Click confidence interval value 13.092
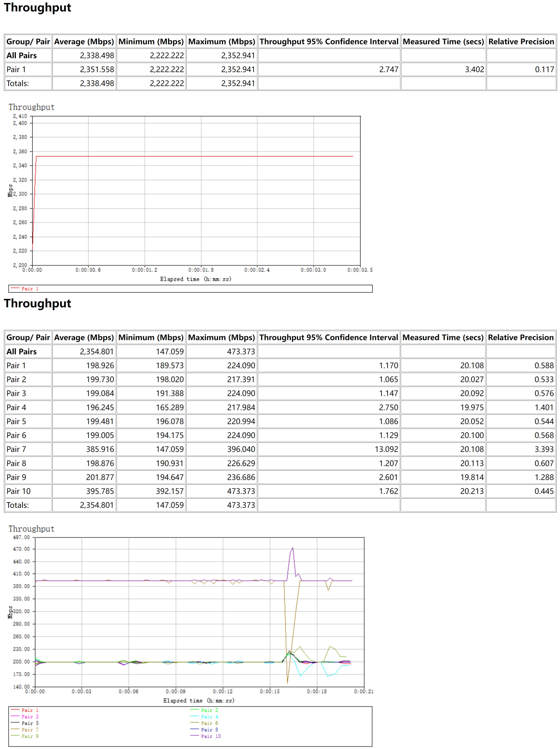 click(x=387, y=449)
